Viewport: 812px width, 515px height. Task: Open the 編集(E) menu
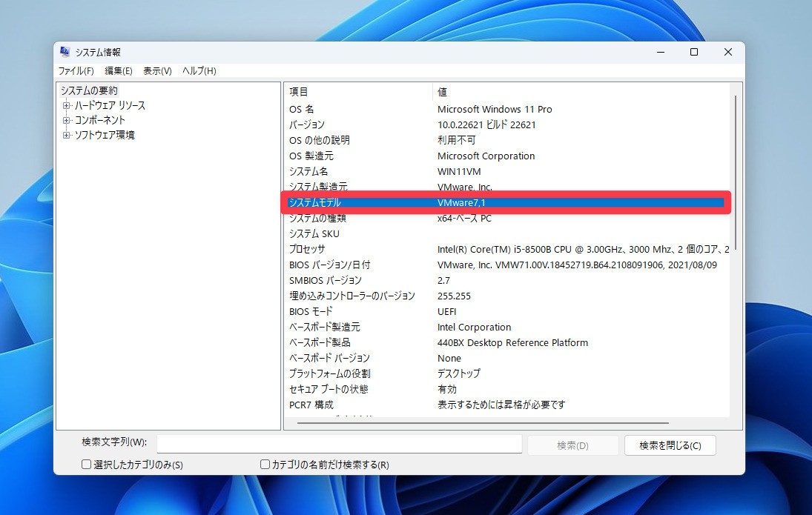[x=119, y=71]
